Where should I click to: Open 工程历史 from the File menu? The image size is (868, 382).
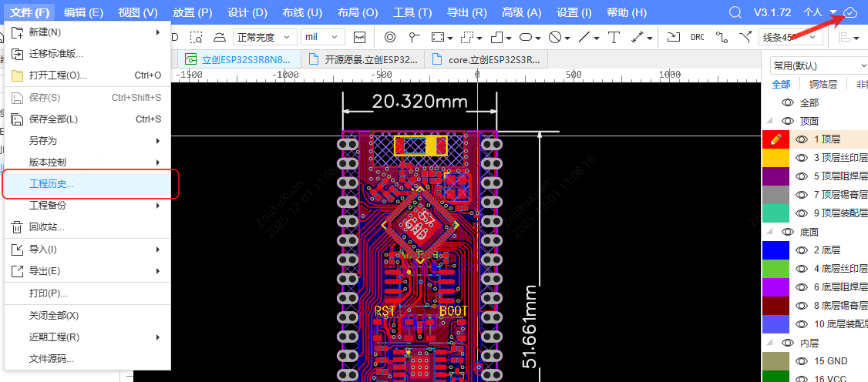[52, 184]
